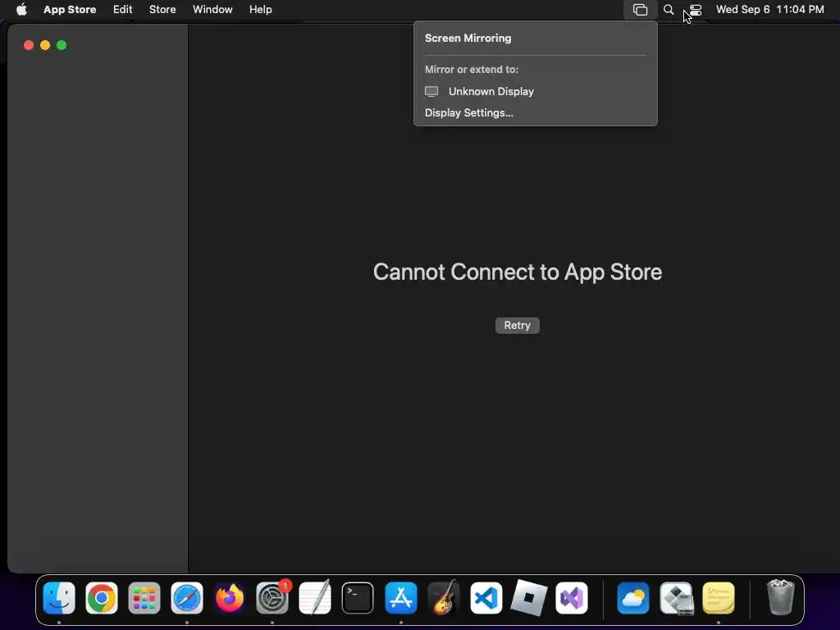
Task: Launch GarageBand from the Dock
Action: pyautogui.click(x=444, y=598)
